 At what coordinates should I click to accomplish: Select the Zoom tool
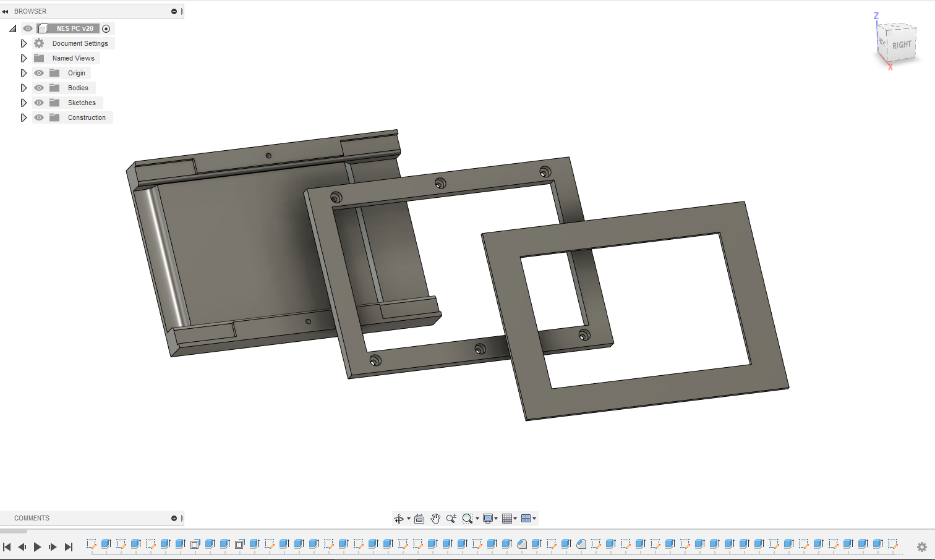tap(451, 518)
